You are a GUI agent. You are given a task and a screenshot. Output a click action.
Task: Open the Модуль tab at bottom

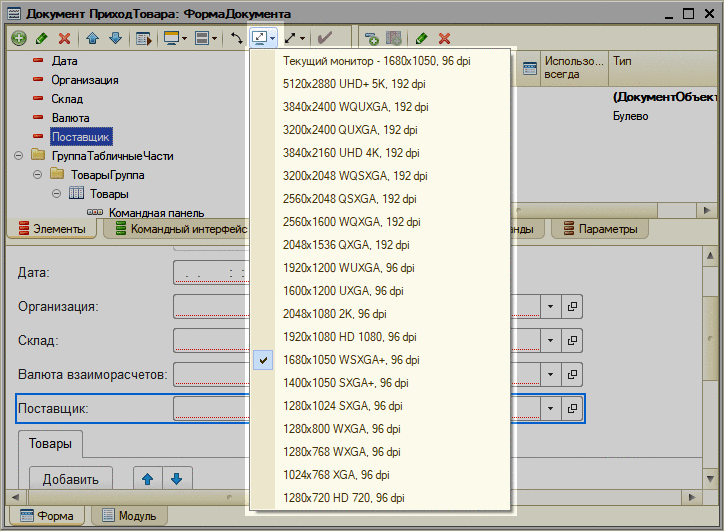(130, 515)
